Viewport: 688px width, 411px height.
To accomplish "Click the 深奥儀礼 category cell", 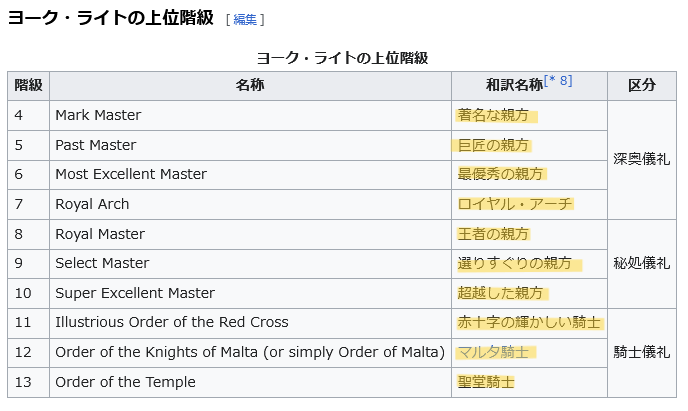I will click(x=641, y=160).
